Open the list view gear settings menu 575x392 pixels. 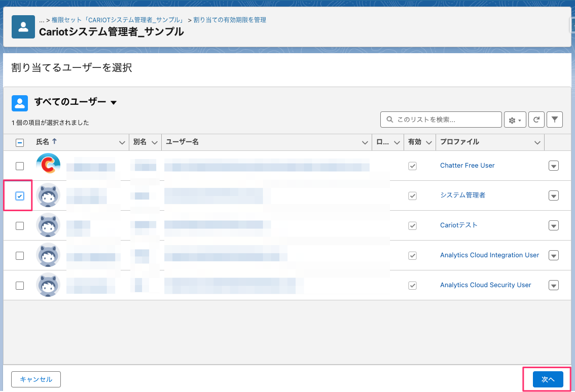tap(515, 120)
